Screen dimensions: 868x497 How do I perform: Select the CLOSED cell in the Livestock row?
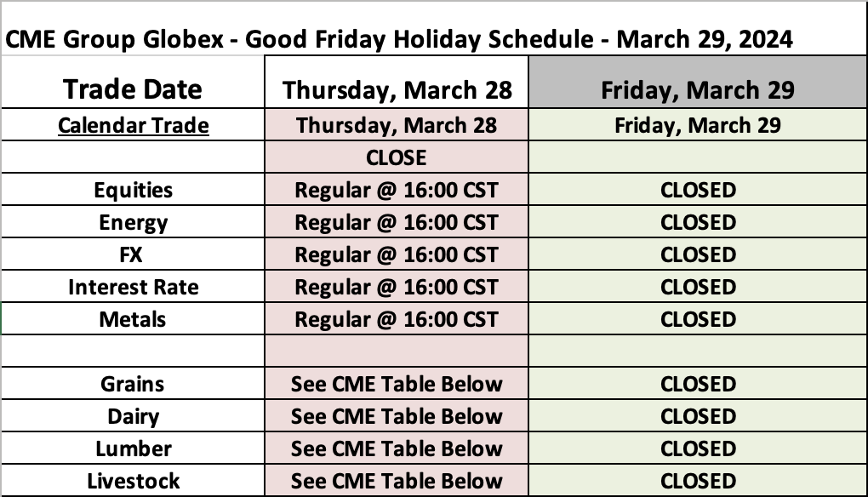698,481
